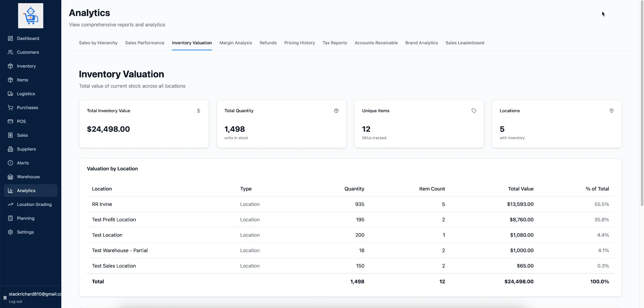Viewport: 644px width, 308px height.
Task: Switch to the Margin Analysis tab
Action: (x=236, y=43)
